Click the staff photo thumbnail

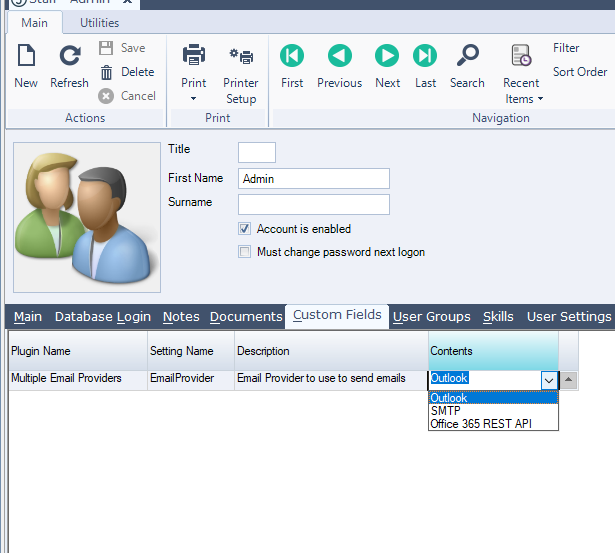(87, 217)
